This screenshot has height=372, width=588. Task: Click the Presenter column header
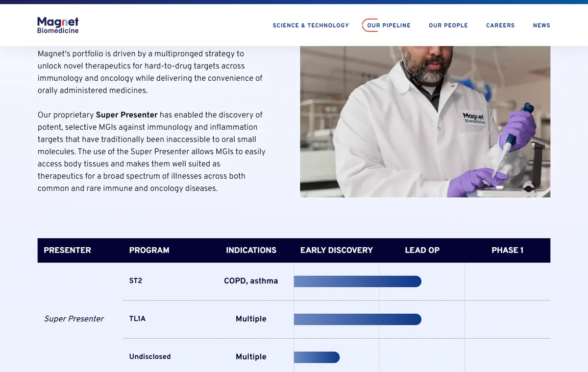(68, 250)
